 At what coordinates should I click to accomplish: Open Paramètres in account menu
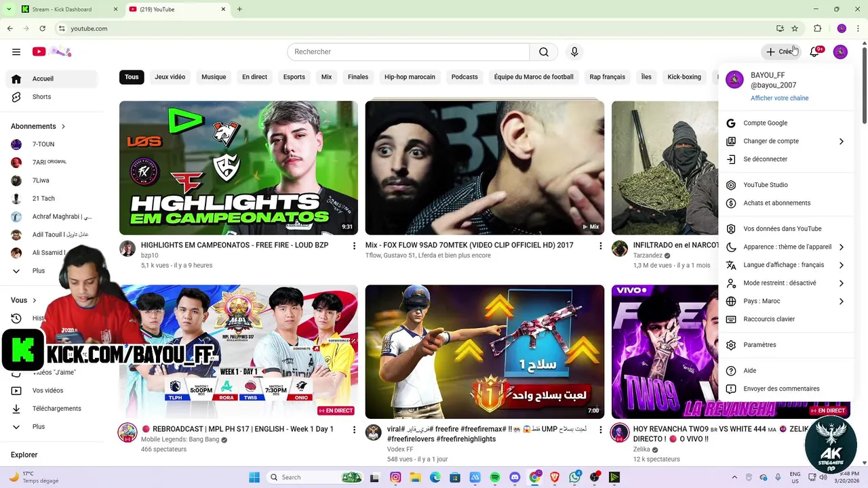click(787, 345)
